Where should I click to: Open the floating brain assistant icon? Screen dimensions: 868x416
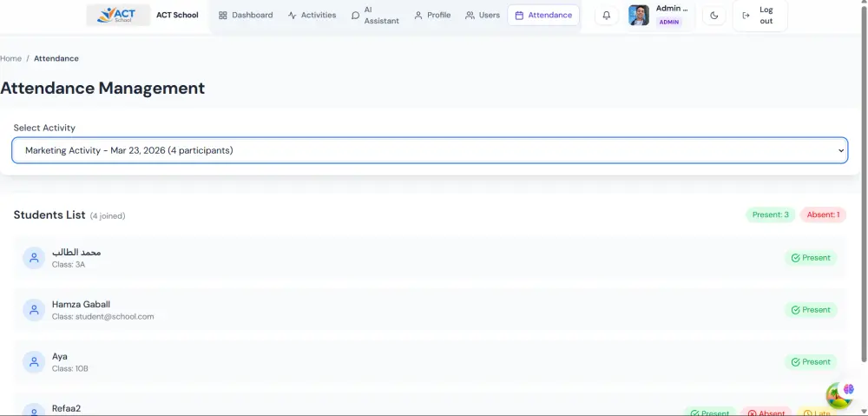click(841, 394)
